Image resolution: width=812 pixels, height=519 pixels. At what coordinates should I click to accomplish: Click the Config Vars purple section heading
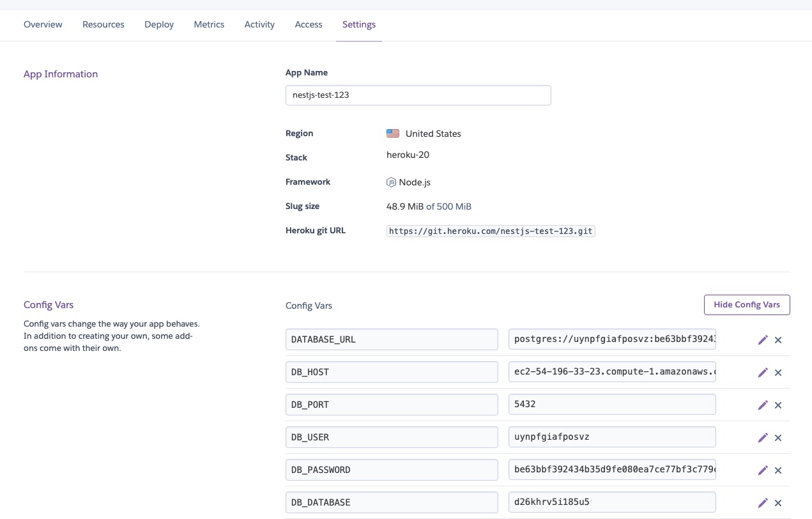49,305
